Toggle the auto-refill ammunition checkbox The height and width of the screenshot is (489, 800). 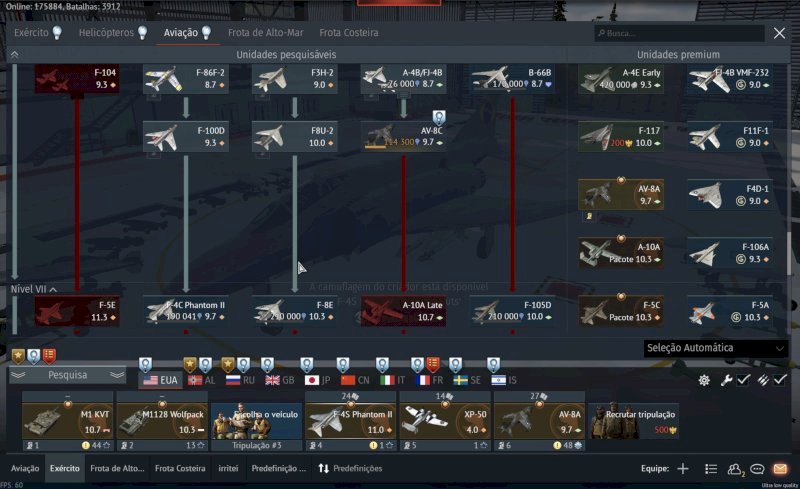tap(780, 380)
